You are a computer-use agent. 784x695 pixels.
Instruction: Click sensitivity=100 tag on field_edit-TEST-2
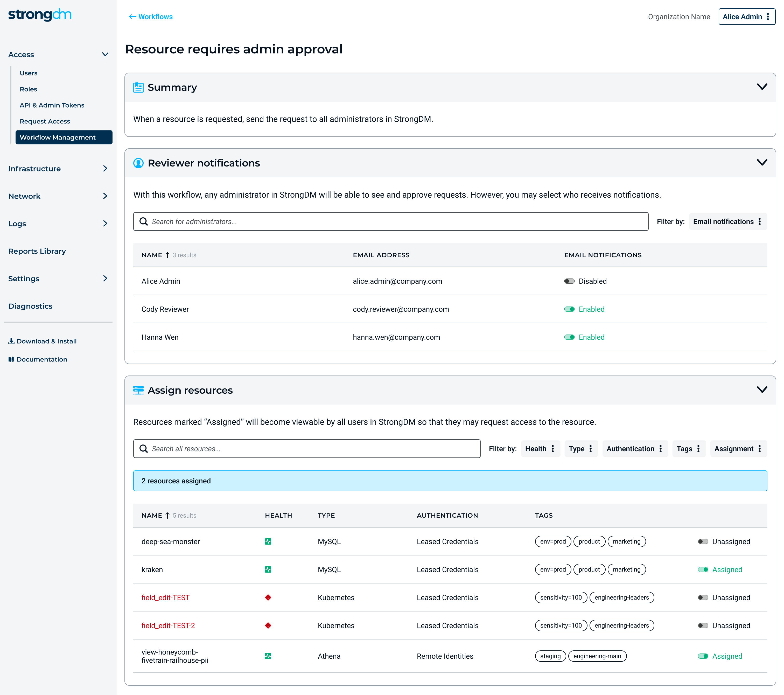click(561, 625)
